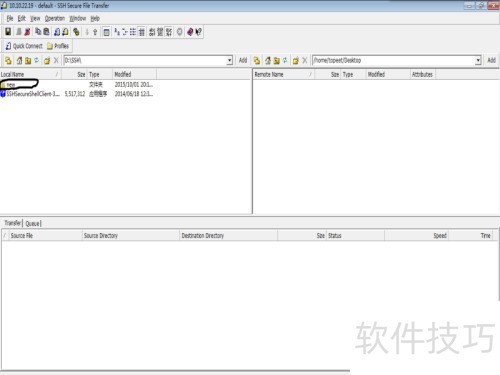Refresh the local pane listing
Viewport: 500px width, 375px height.
[x=36, y=60]
